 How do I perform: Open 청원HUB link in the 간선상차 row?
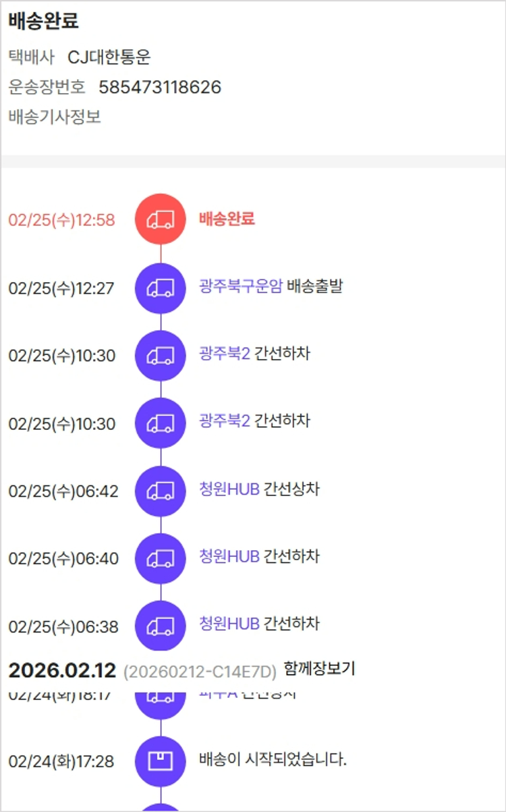pyautogui.click(x=229, y=489)
